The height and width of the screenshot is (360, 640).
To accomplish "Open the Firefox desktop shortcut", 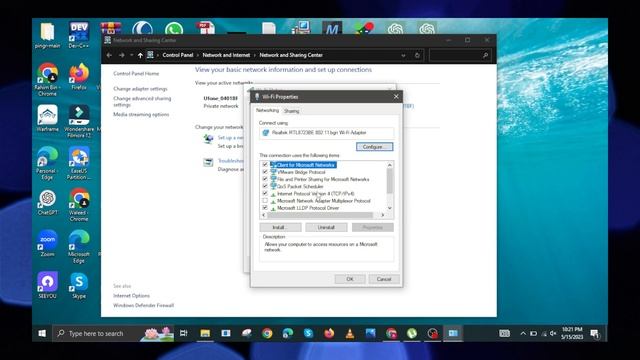I will click(79, 77).
